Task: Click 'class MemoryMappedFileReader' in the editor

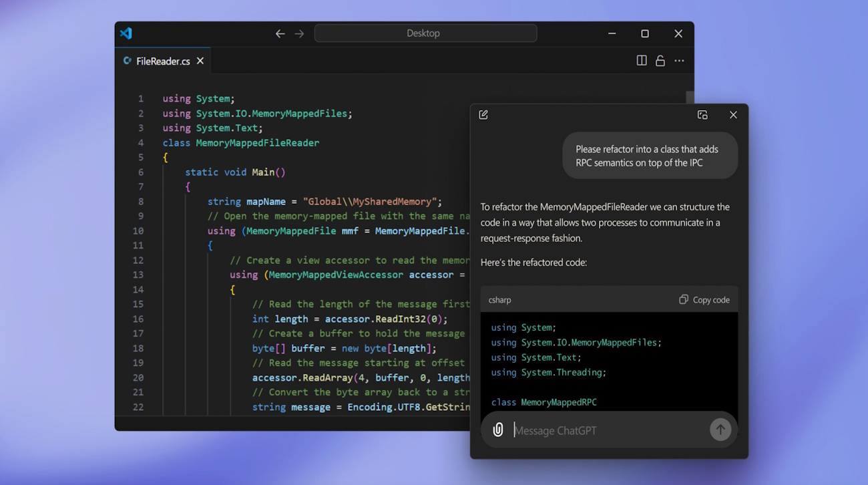Action: (x=241, y=143)
